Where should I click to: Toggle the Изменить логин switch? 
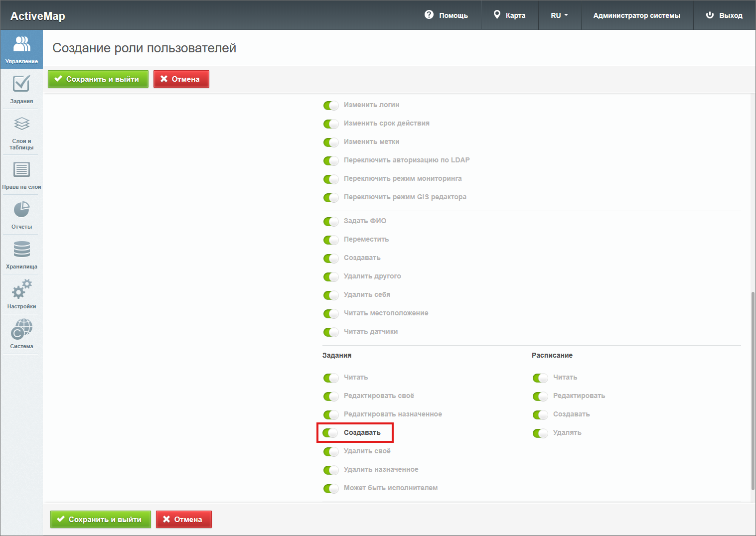(331, 105)
